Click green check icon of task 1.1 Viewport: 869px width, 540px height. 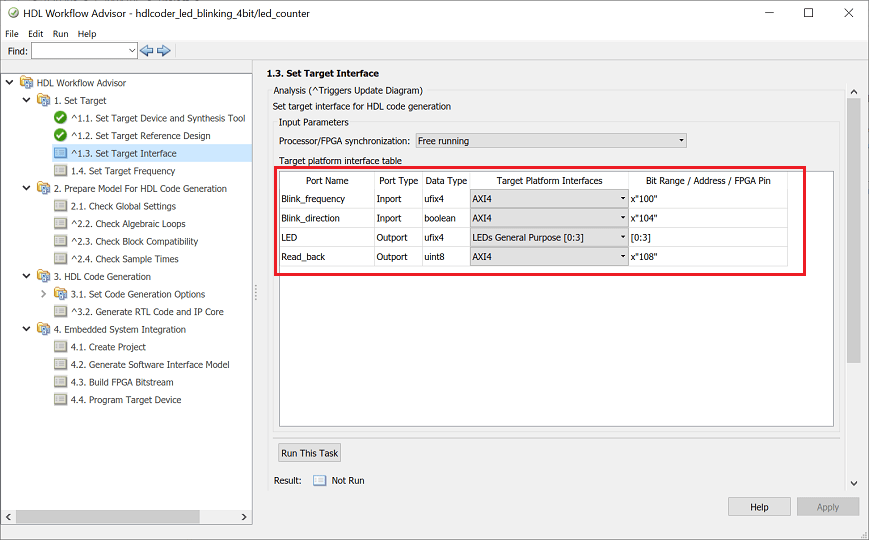point(60,118)
